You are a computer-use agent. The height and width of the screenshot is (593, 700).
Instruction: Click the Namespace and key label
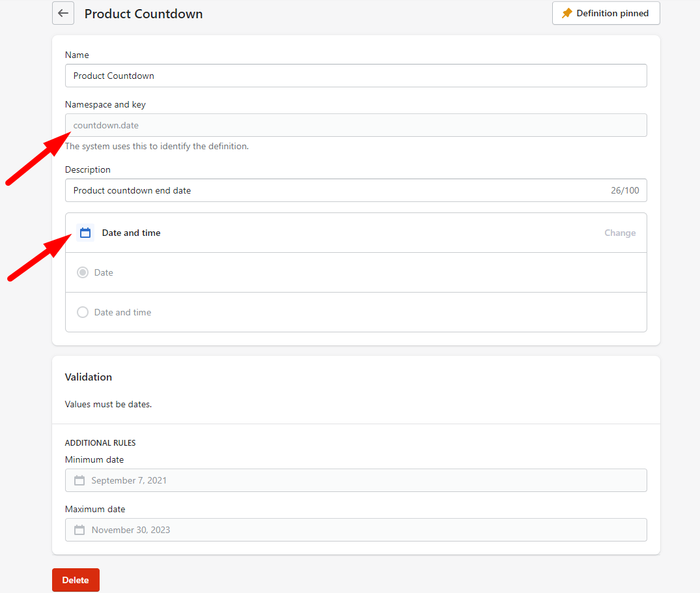(x=105, y=104)
